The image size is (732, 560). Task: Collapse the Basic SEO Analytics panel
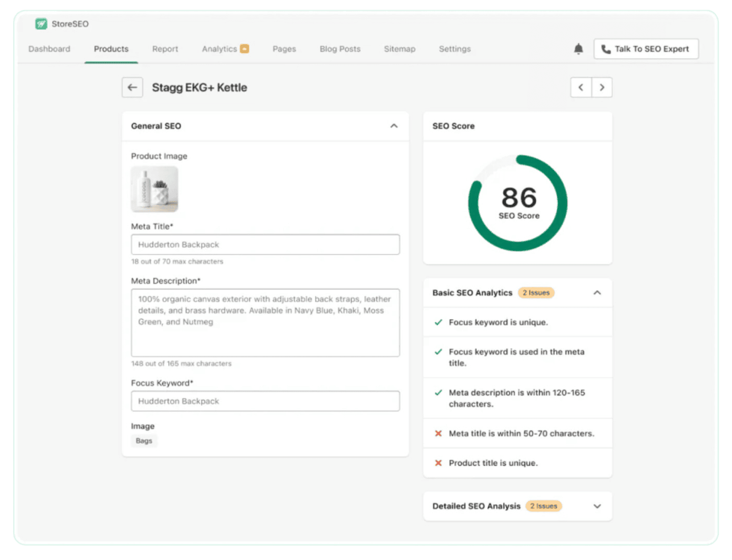coord(597,293)
